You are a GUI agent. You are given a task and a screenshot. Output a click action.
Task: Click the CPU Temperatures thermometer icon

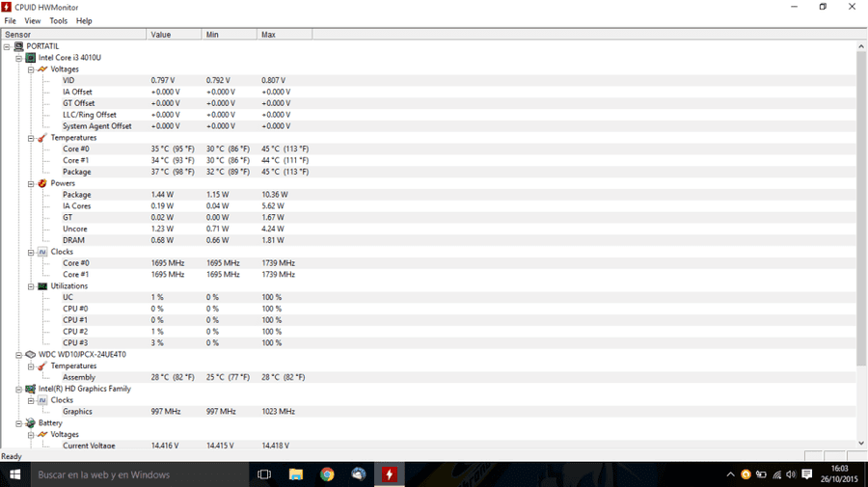42,138
